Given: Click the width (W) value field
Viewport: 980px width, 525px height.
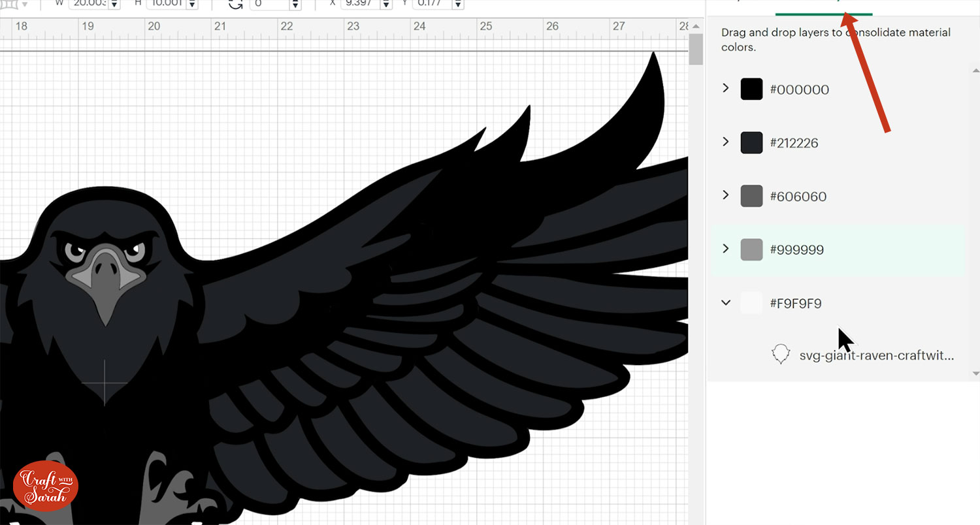Looking at the screenshot, I should [x=89, y=3].
